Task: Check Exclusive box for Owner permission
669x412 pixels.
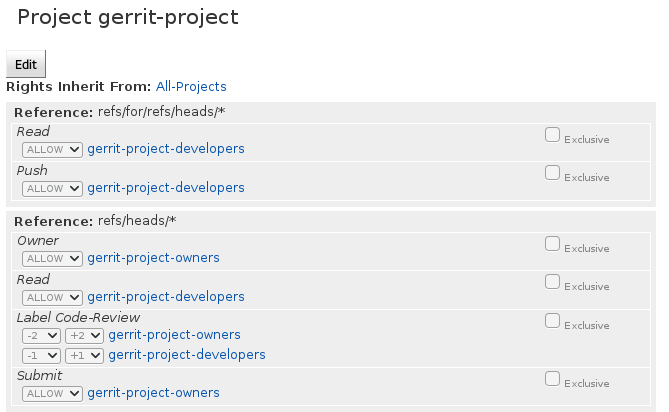Action: (x=552, y=244)
